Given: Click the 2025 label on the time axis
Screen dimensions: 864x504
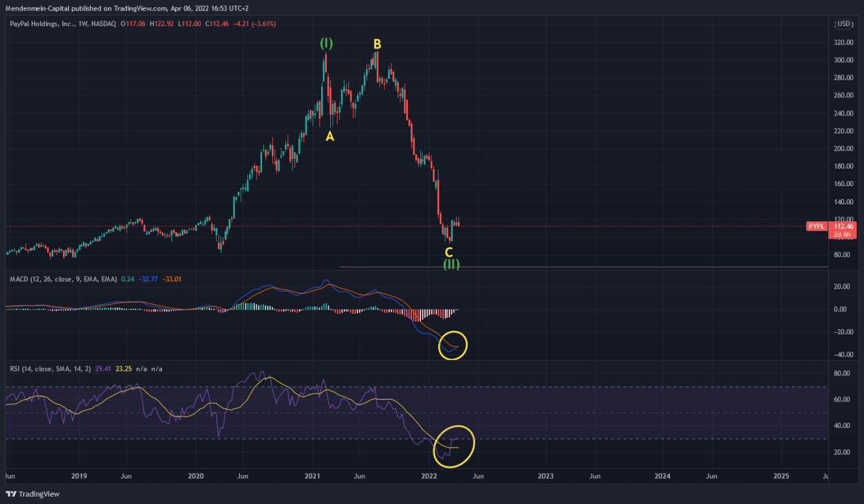Looking at the screenshot, I should coord(782,475).
